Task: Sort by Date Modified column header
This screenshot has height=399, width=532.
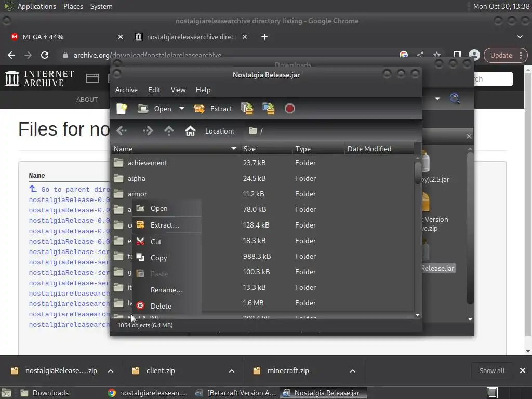Action: tap(379, 149)
